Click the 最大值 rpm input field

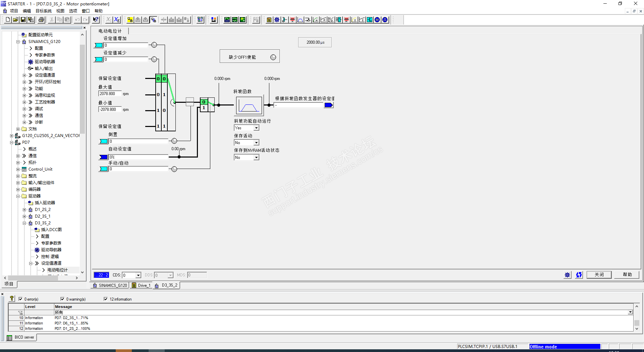[110, 94]
